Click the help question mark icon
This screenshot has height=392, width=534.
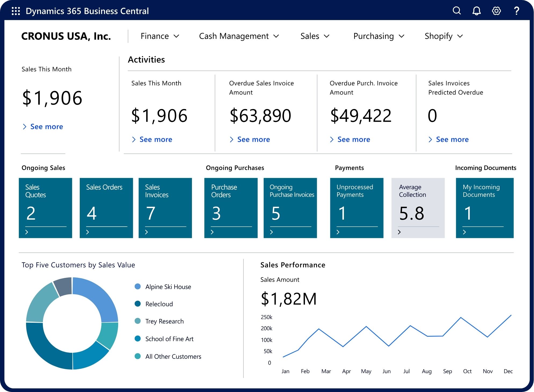(516, 11)
